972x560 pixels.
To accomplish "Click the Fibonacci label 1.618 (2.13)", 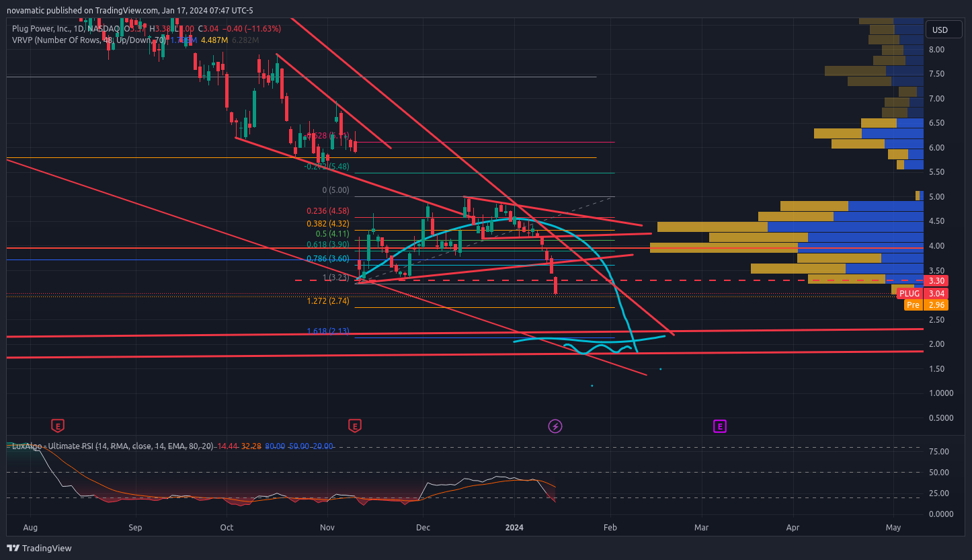I will pos(328,331).
